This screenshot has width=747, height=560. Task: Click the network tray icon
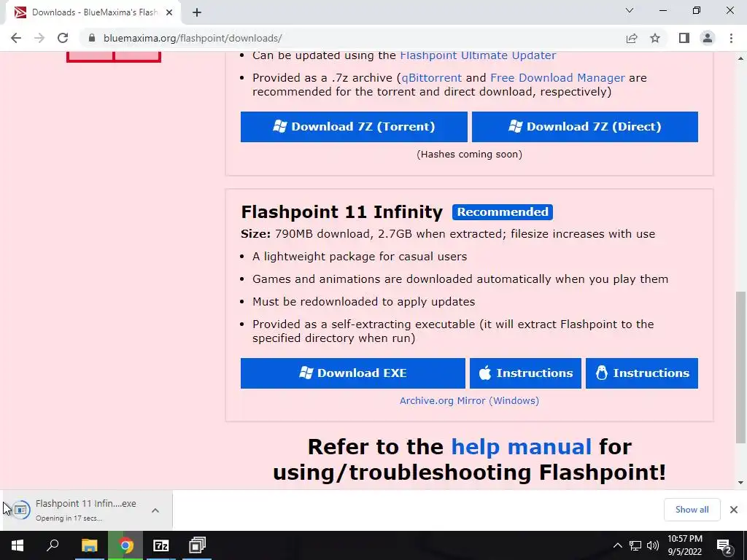(635, 545)
